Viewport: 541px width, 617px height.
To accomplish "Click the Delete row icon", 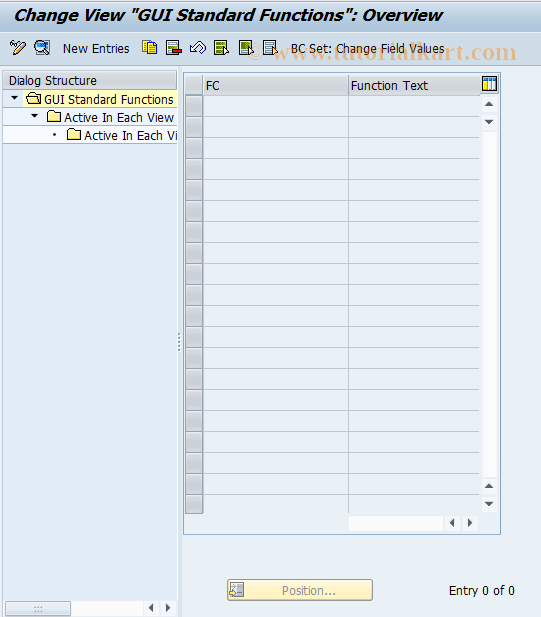I will point(174,48).
